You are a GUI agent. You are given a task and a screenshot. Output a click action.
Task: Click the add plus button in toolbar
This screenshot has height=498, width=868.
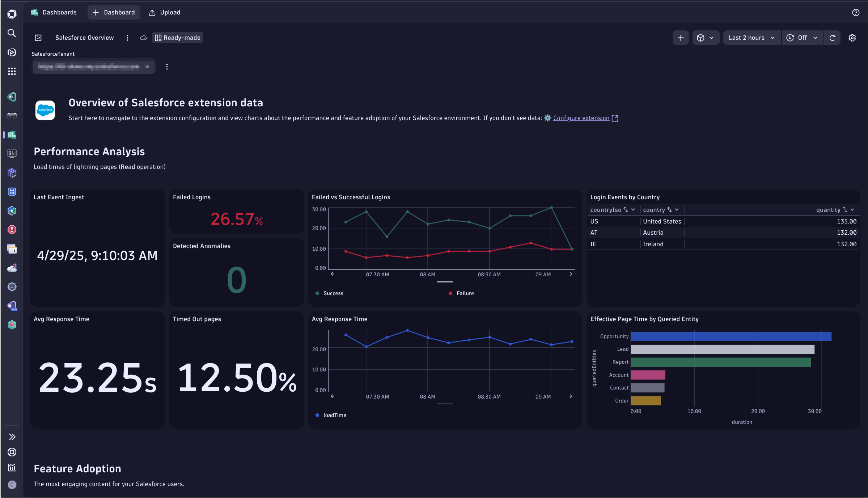click(x=680, y=38)
